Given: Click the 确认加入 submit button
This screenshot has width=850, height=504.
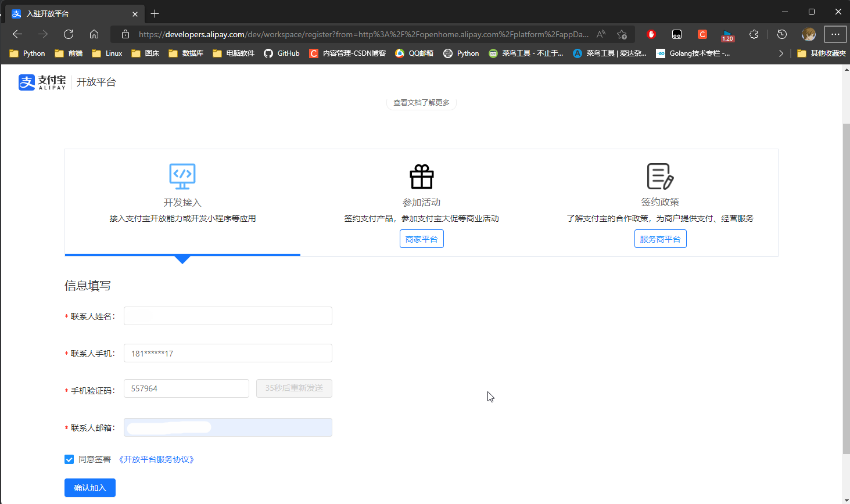Looking at the screenshot, I should [90, 488].
